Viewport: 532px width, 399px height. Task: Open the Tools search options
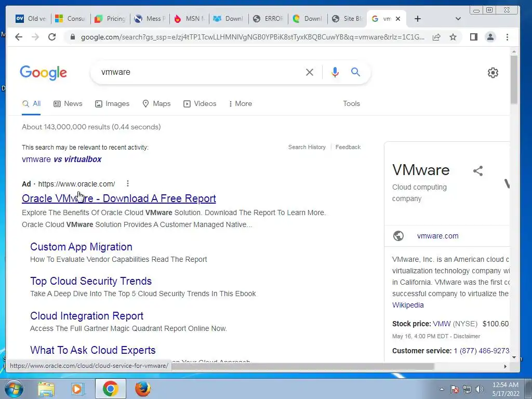point(351,103)
